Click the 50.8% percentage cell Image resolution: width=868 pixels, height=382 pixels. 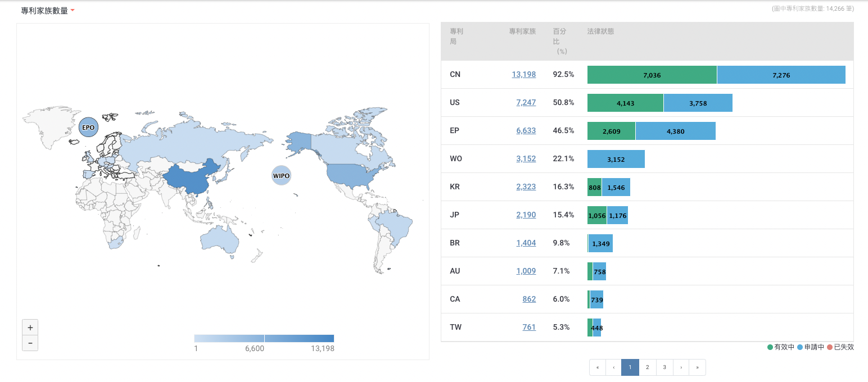point(563,102)
